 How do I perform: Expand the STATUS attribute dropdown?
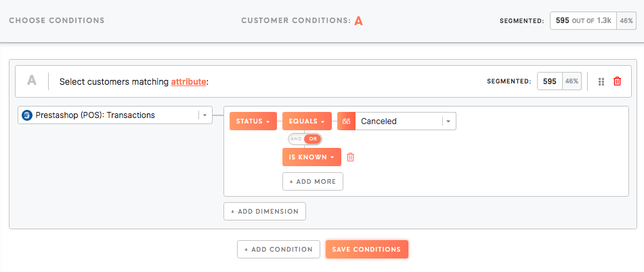click(253, 121)
